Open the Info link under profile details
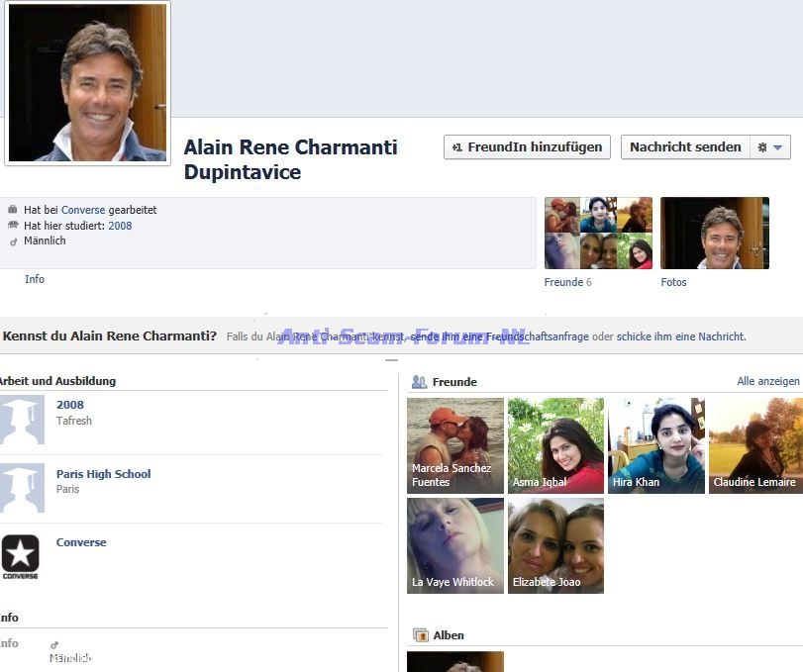The height and width of the screenshot is (672, 803). 35,279
